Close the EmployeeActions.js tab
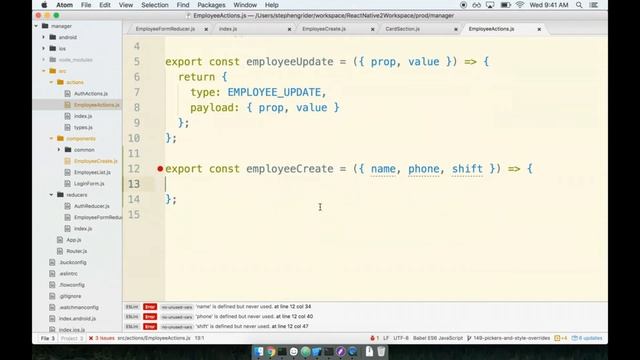640x360 pixels. coord(539,29)
